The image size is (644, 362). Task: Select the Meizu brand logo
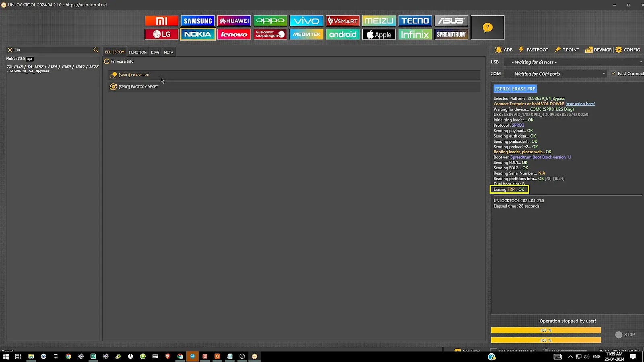379,21
